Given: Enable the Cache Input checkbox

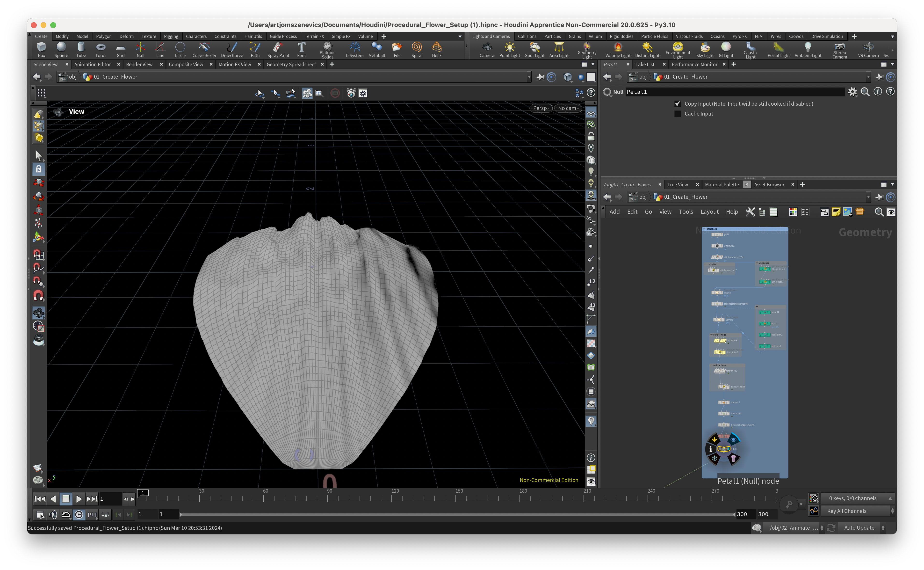Looking at the screenshot, I should (678, 114).
